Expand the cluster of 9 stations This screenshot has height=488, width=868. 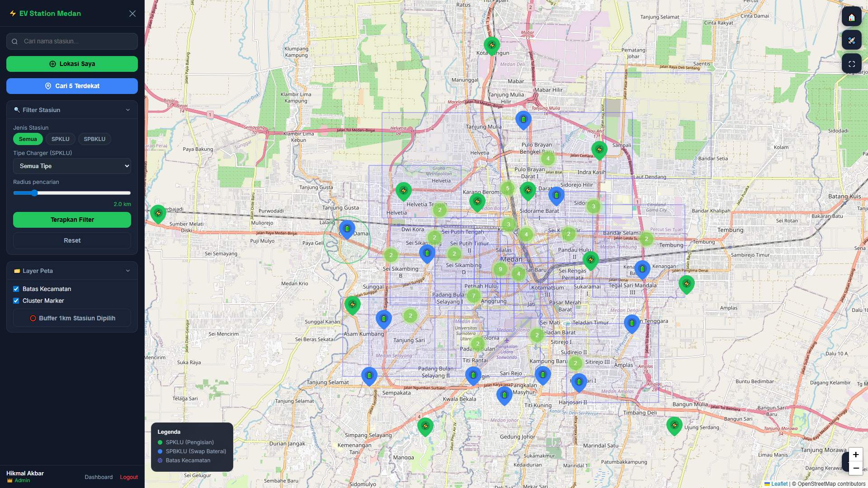click(x=500, y=269)
